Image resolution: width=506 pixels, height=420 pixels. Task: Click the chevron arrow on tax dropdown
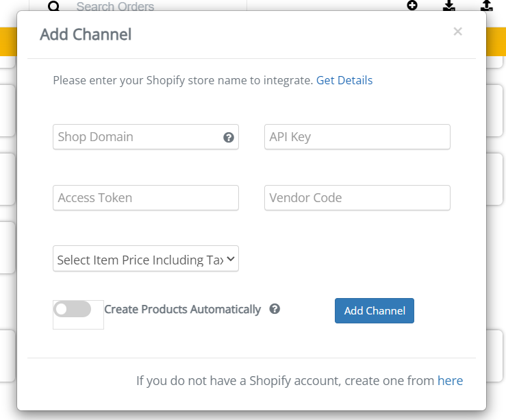pyautogui.click(x=231, y=258)
